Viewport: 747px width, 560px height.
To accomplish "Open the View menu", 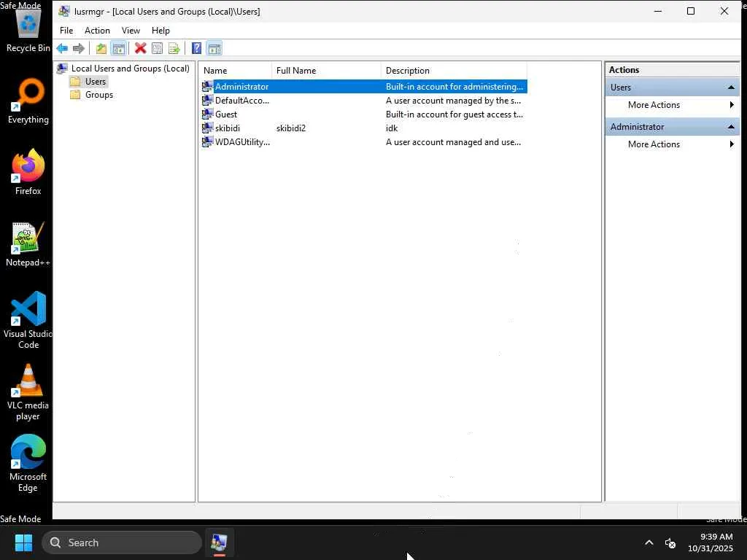I will 131,31.
